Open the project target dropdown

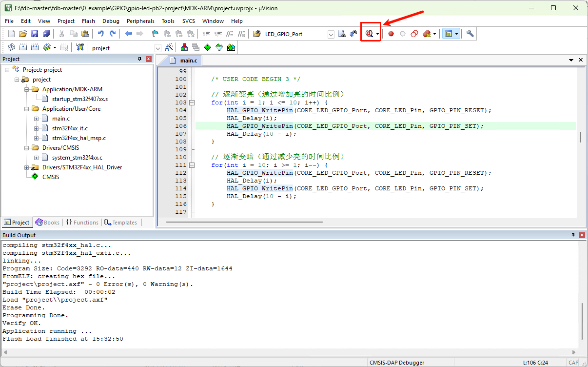click(x=157, y=48)
